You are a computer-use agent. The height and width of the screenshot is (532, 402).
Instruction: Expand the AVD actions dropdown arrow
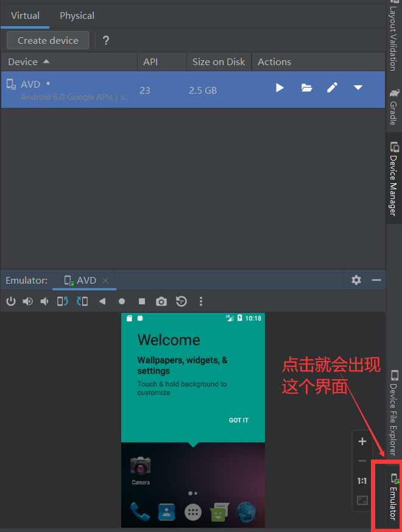358,88
